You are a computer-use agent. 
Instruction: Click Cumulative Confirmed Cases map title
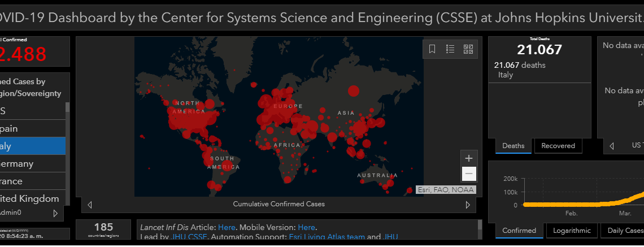279,204
